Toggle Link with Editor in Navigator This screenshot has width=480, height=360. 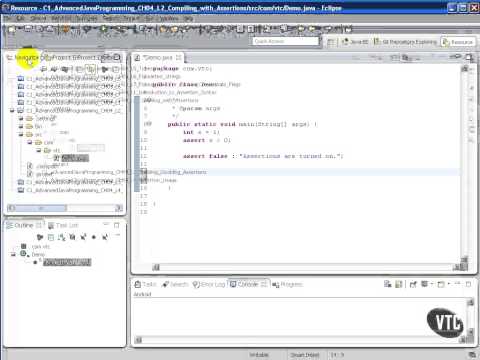(x=90, y=69)
